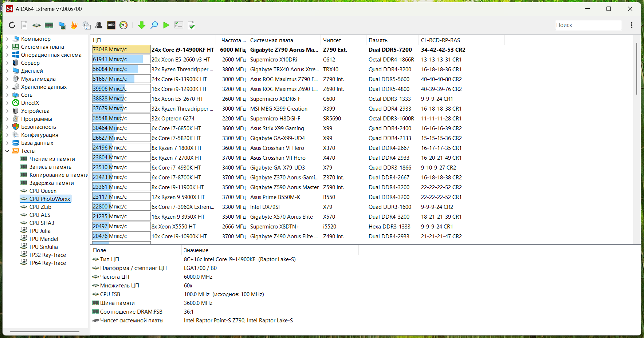Select the 73048 Мпкс/с result bar
Screen dimensions: 644x338
click(121, 49)
